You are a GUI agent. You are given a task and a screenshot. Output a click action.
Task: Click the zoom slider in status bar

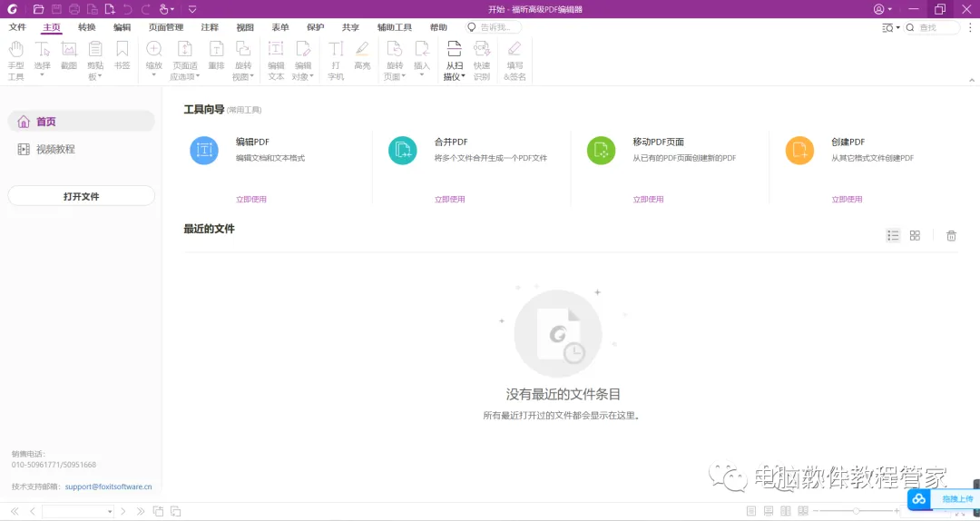(856, 511)
